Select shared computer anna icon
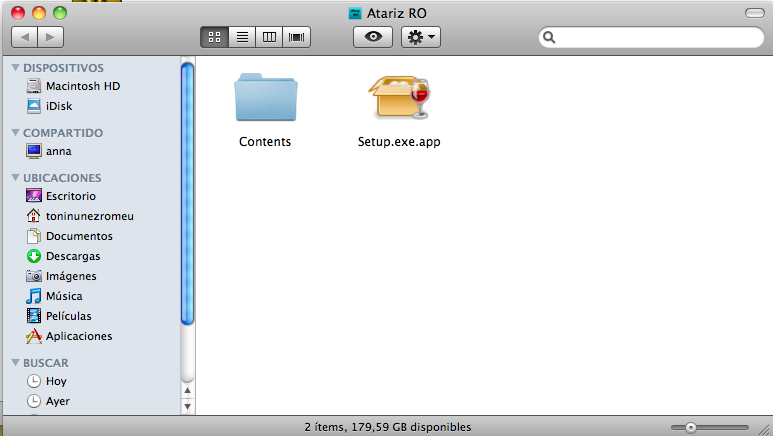 [x=34, y=151]
